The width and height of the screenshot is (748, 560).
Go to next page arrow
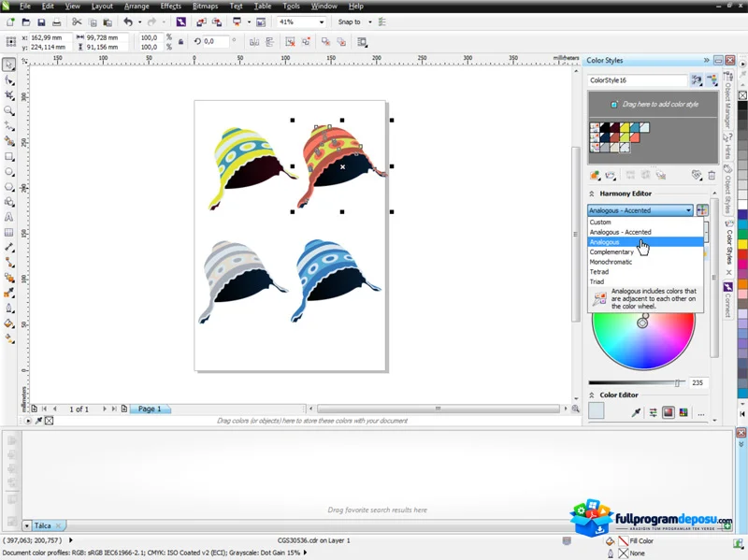click(x=105, y=409)
